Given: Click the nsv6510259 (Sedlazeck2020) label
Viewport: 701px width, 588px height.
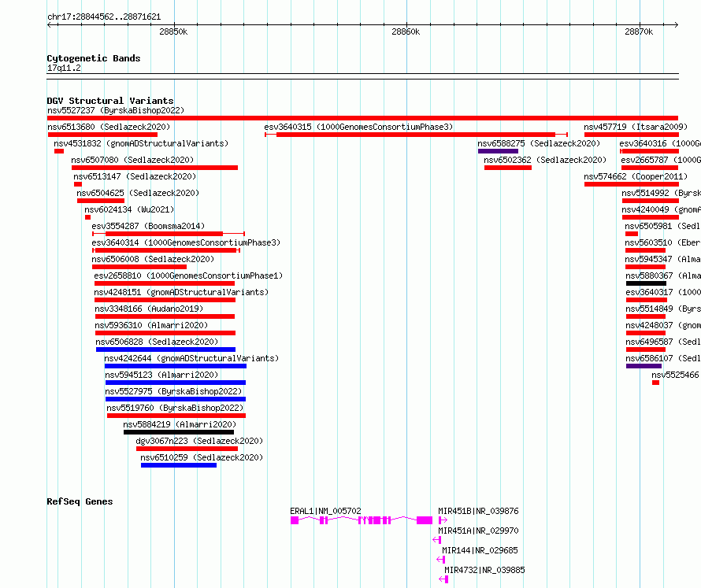Looking at the screenshot, I should (202, 457).
